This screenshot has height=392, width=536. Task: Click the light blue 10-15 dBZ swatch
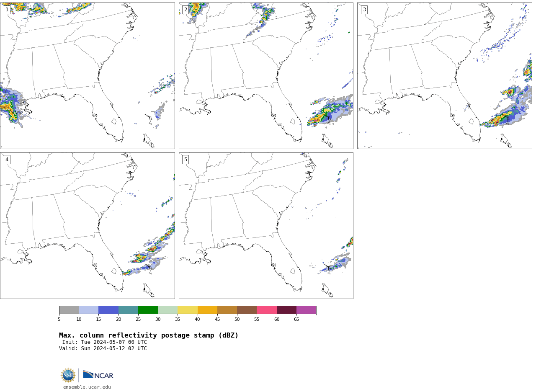pos(89,310)
